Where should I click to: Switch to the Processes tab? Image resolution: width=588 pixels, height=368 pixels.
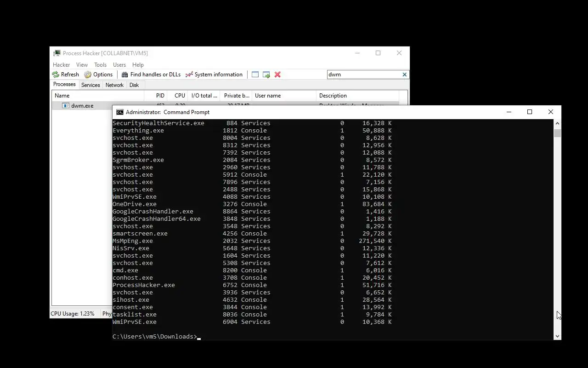pyautogui.click(x=64, y=85)
